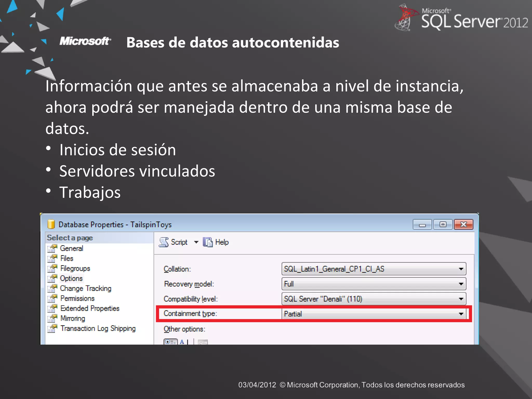Click the Options page icon
Viewport: 532px width, 399px height.
pyautogui.click(x=52, y=278)
